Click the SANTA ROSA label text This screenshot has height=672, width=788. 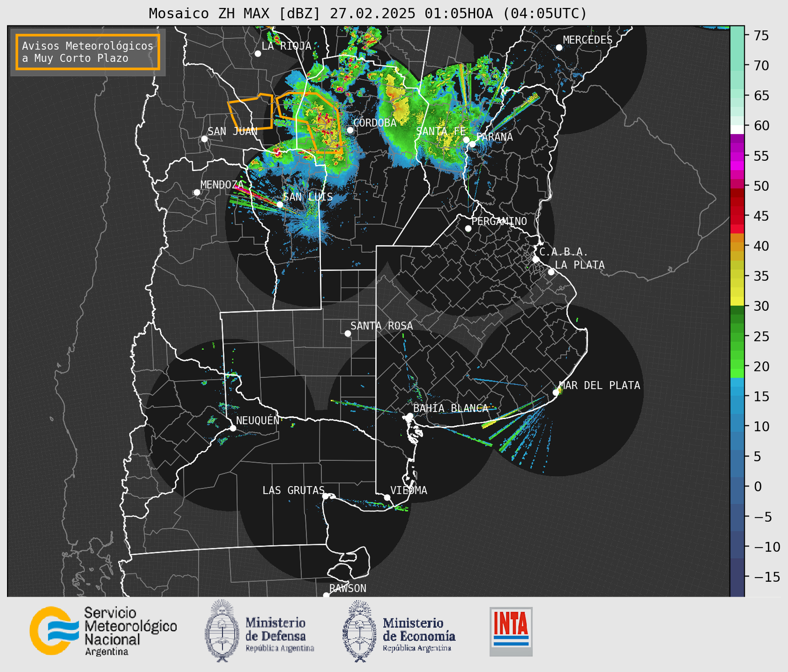coord(382,326)
